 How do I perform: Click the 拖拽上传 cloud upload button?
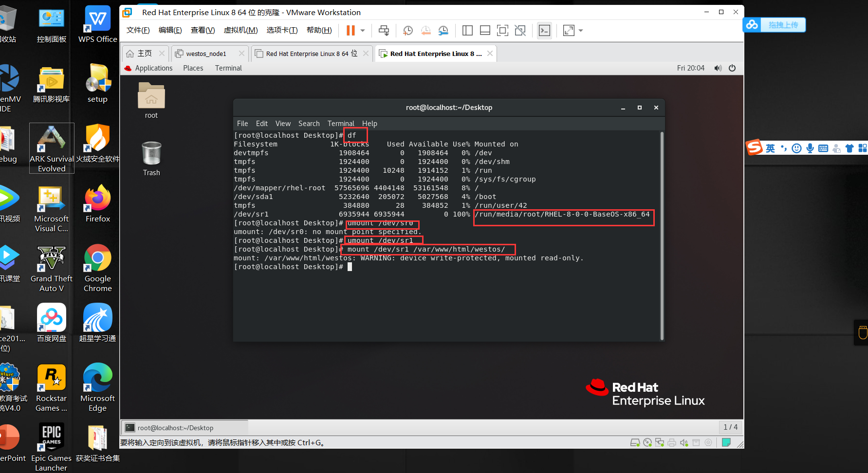774,25
